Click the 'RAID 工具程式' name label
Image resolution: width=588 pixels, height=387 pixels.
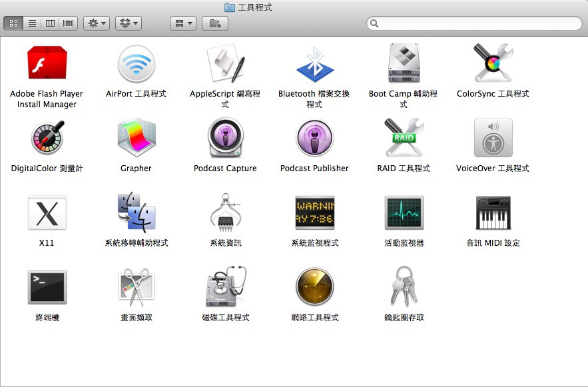404,168
